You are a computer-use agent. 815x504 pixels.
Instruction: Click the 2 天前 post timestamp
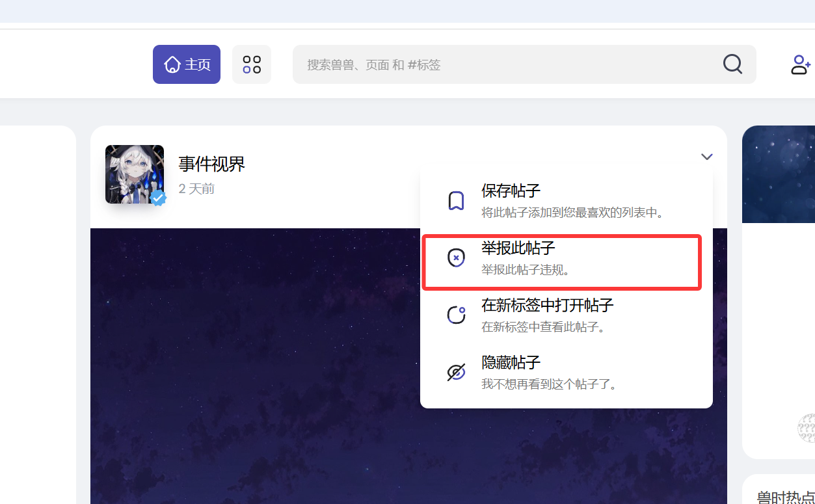click(x=196, y=189)
